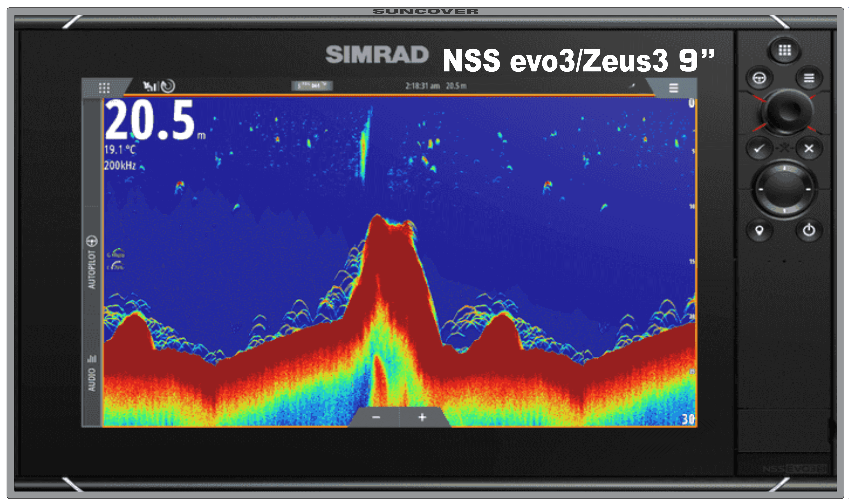849x504 pixels.
Task: Click the circular sonar ping icon in status bar
Action: pyautogui.click(x=168, y=86)
